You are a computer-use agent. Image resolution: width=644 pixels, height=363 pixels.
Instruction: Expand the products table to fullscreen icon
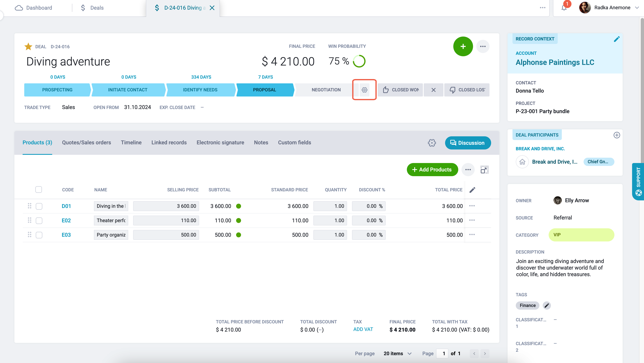click(x=484, y=170)
